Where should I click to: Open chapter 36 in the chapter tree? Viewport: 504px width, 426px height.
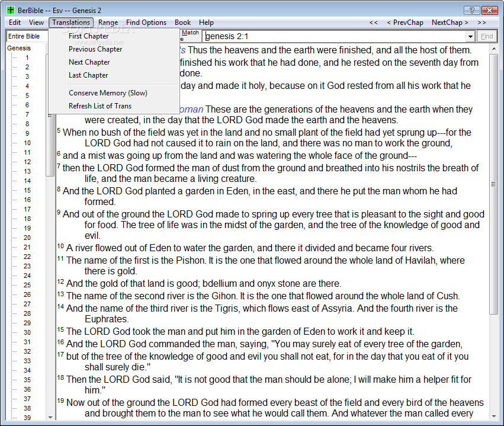pos(27,389)
